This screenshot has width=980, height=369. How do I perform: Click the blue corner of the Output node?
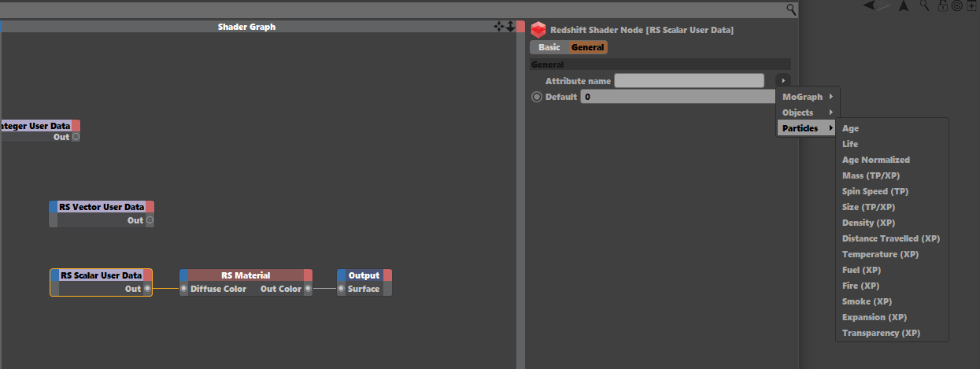342,275
